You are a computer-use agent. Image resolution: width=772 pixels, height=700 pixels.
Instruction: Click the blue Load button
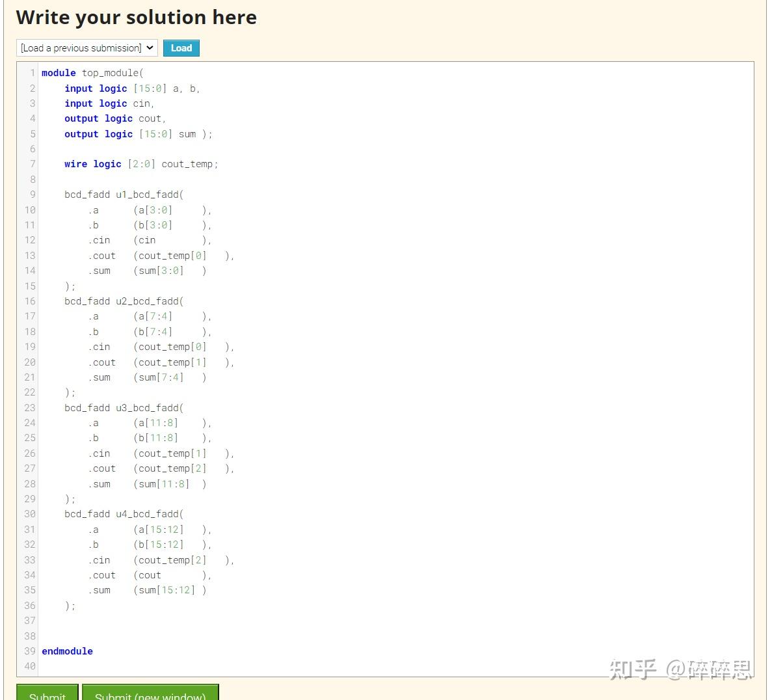point(181,47)
